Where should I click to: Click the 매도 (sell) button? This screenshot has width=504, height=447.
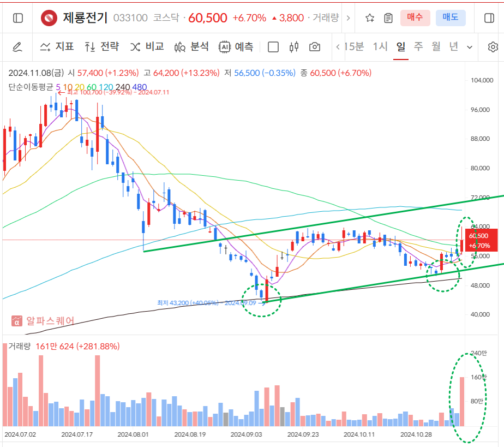tap(449, 17)
